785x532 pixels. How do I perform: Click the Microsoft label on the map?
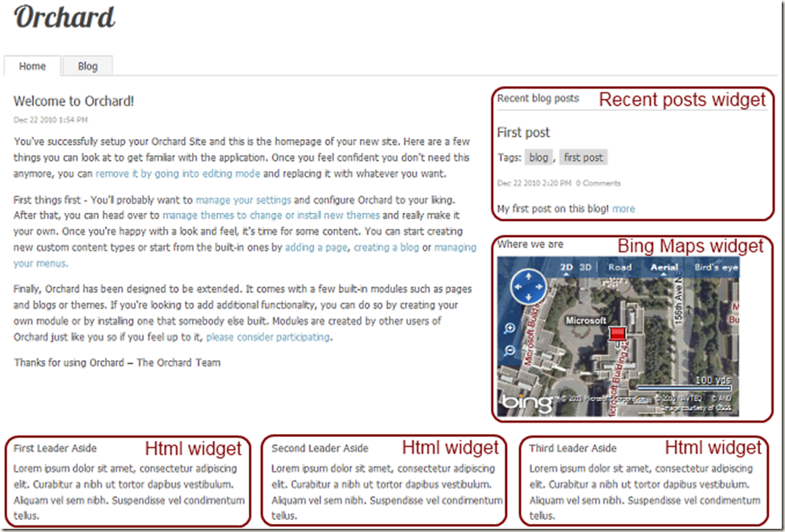[586, 320]
